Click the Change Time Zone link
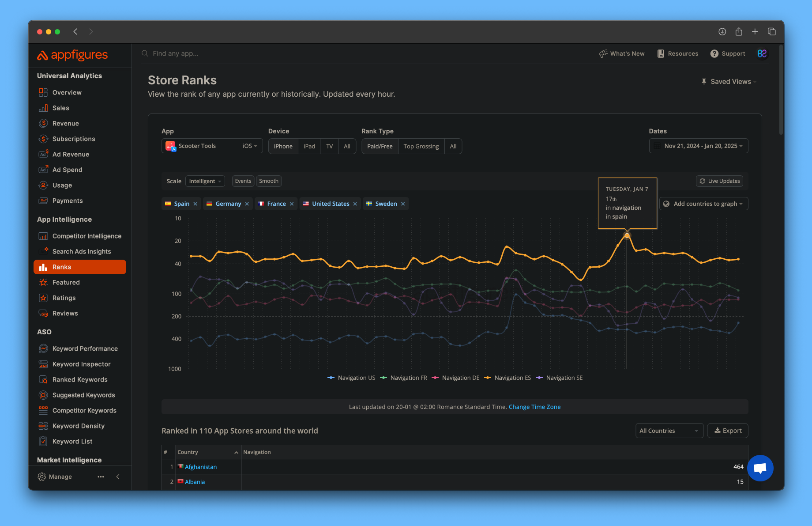 coord(534,407)
